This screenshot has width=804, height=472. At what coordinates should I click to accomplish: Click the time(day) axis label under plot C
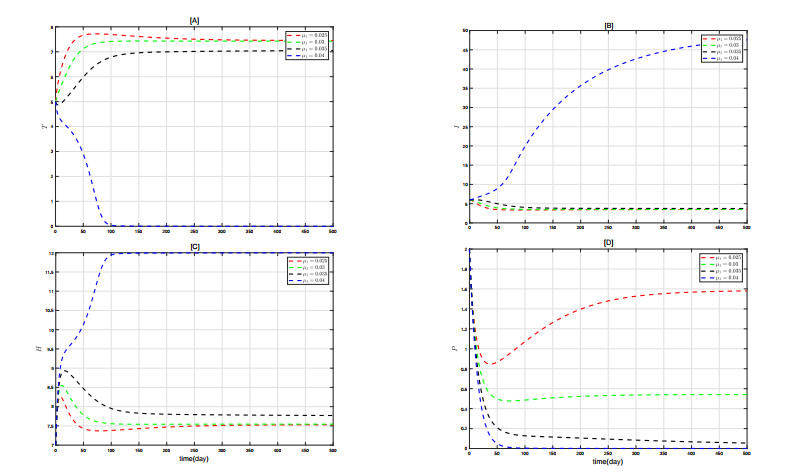click(x=193, y=458)
